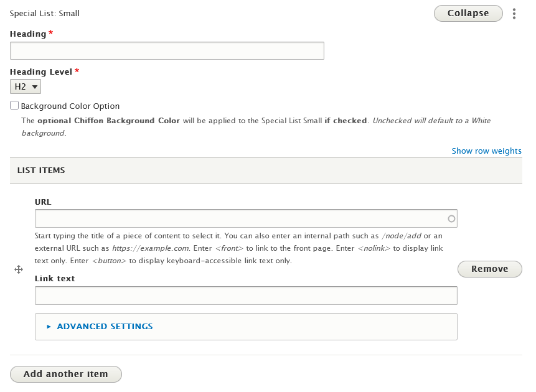536x392 pixels.
Task: Click the drag handle for the list item
Action: 19,269
